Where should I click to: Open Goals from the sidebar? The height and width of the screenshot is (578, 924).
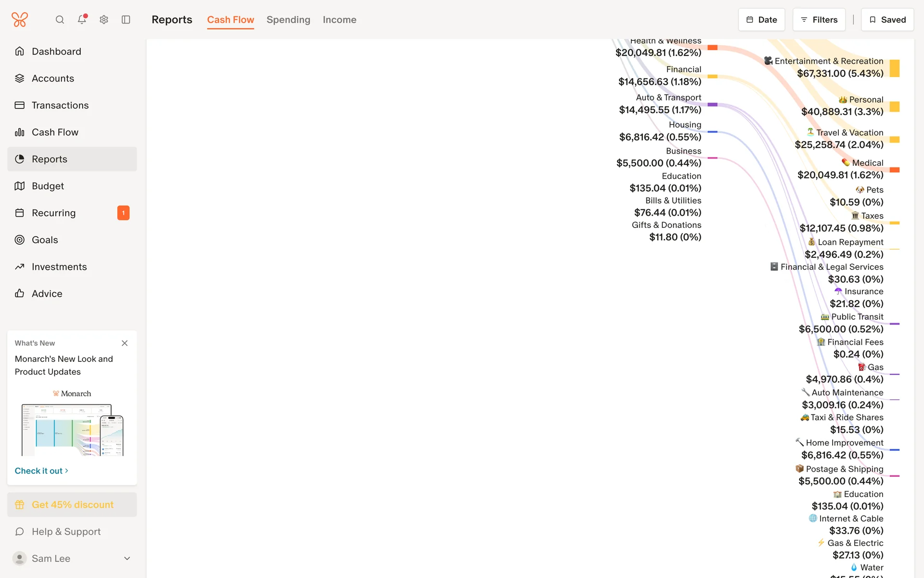pyautogui.click(x=45, y=240)
